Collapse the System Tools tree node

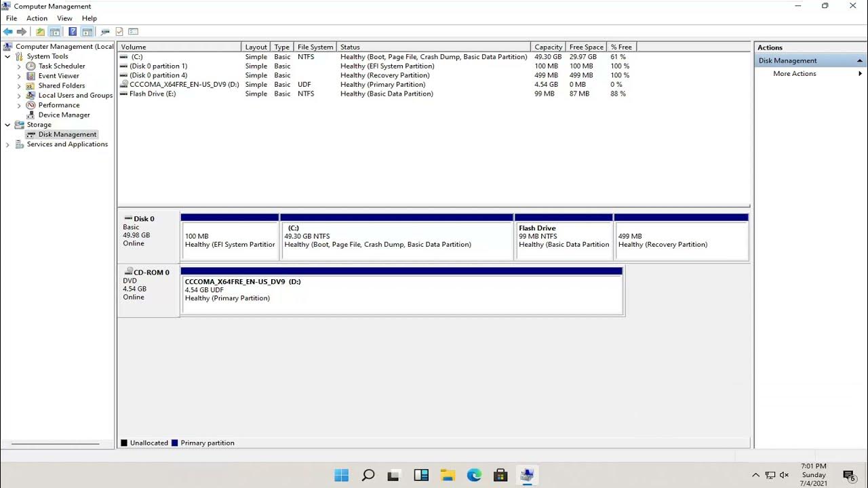click(x=7, y=56)
